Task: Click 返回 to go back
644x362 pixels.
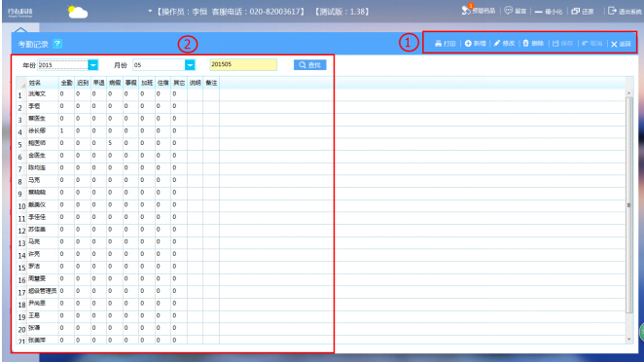Action: (621, 44)
